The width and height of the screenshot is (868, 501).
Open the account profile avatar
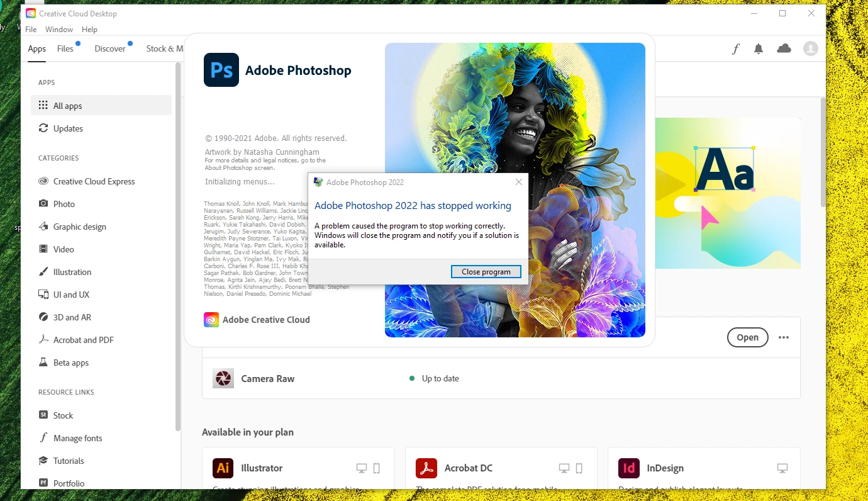811,48
